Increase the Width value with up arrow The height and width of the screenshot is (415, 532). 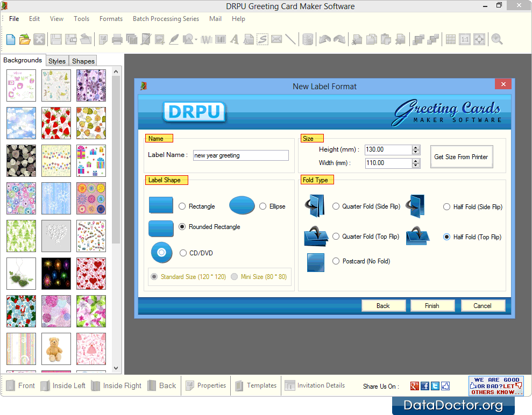pos(416,161)
